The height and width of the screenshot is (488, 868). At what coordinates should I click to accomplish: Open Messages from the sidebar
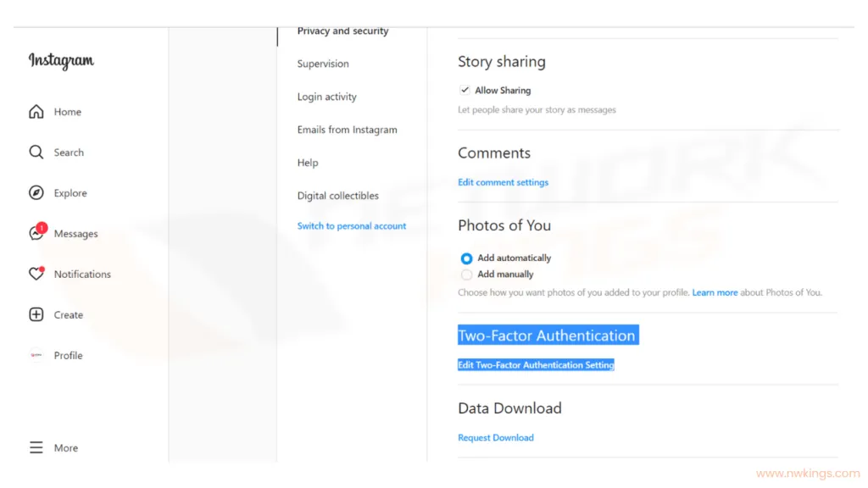click(75, 234)
